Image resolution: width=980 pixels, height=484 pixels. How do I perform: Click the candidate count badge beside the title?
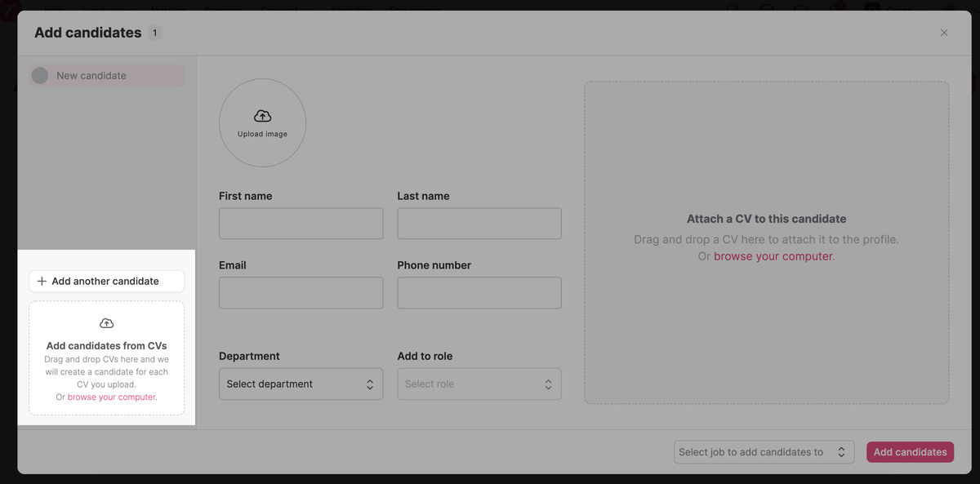[154, 33]
